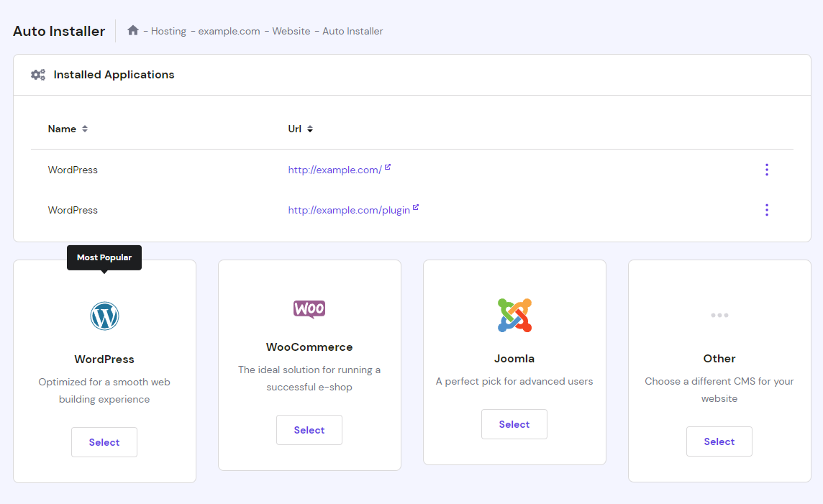
Task: Select WooCommerce to set up an e-shop
Action: click(309, 429)
